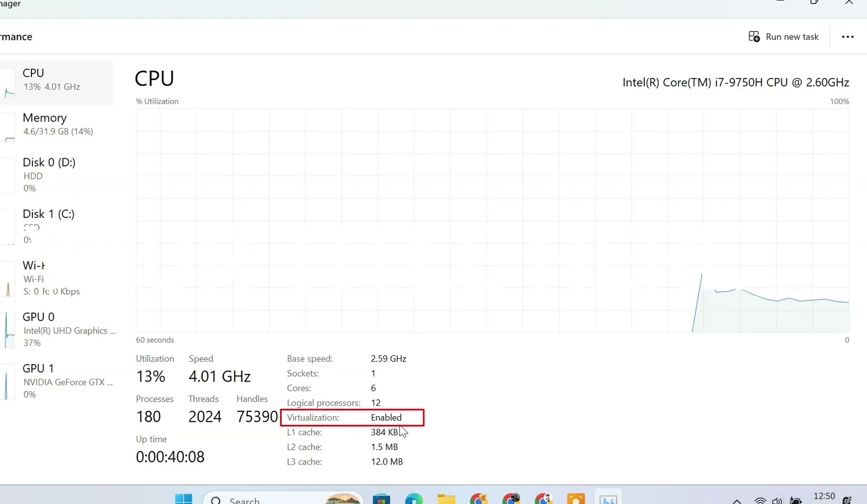Select CPU in the performance sidebar

point(56,82)
